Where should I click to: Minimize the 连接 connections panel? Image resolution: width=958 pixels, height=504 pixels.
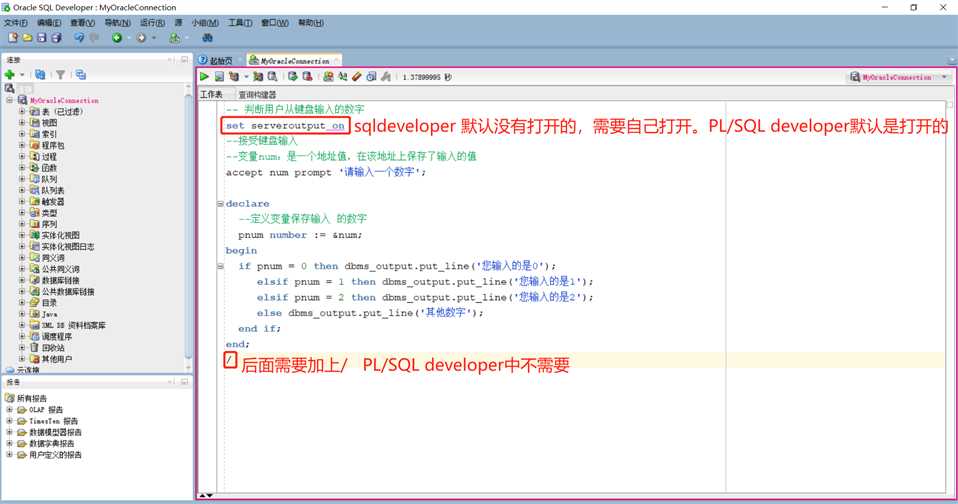click(x=185, y=59)
